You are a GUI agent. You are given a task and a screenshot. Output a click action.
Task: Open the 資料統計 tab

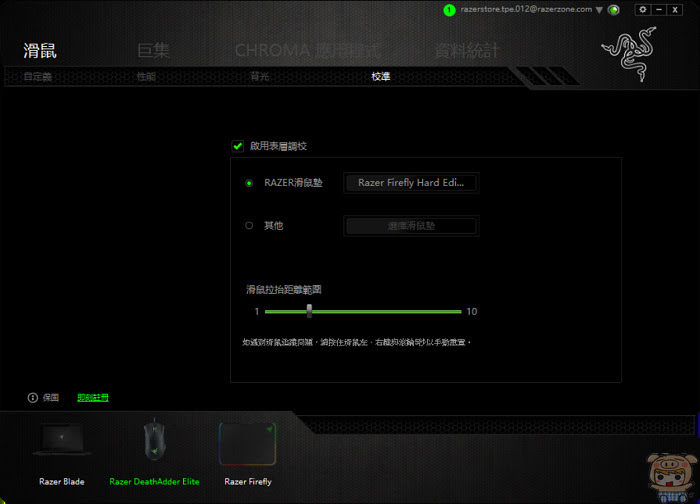coord(466,50)
